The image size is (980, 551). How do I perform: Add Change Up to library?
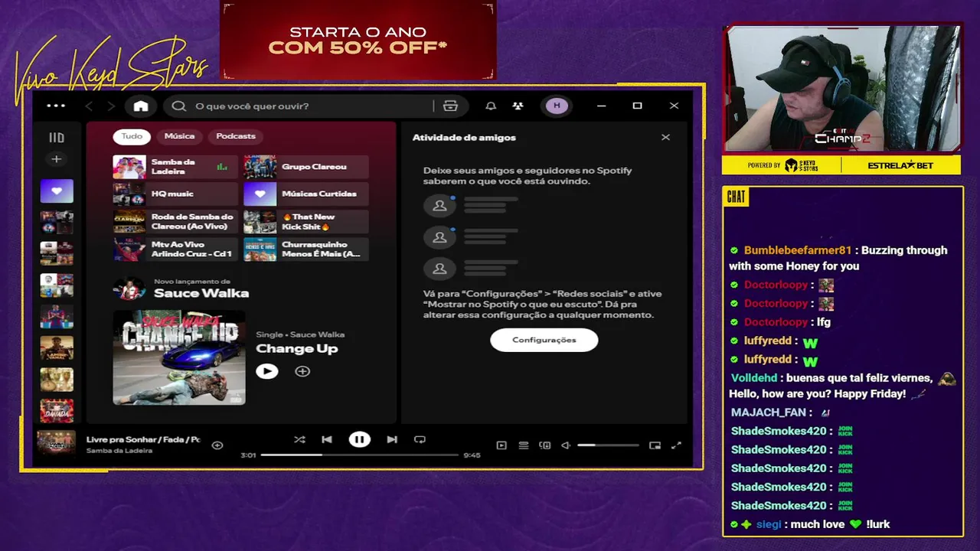pyautogui.click(x=302, y=371)
